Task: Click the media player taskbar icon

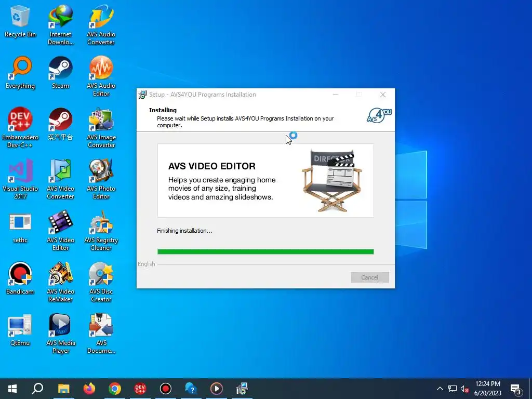Action: [x=217, y=389]
